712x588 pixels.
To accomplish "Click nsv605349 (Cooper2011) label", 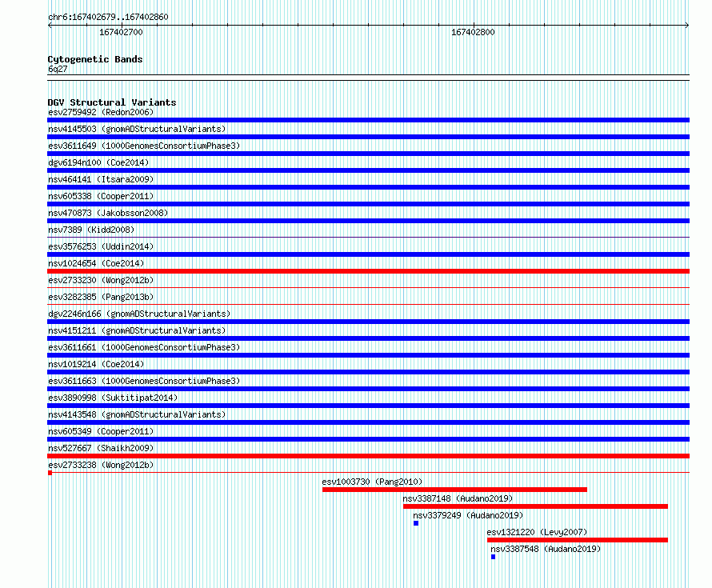I will click(x=101, y=431).
